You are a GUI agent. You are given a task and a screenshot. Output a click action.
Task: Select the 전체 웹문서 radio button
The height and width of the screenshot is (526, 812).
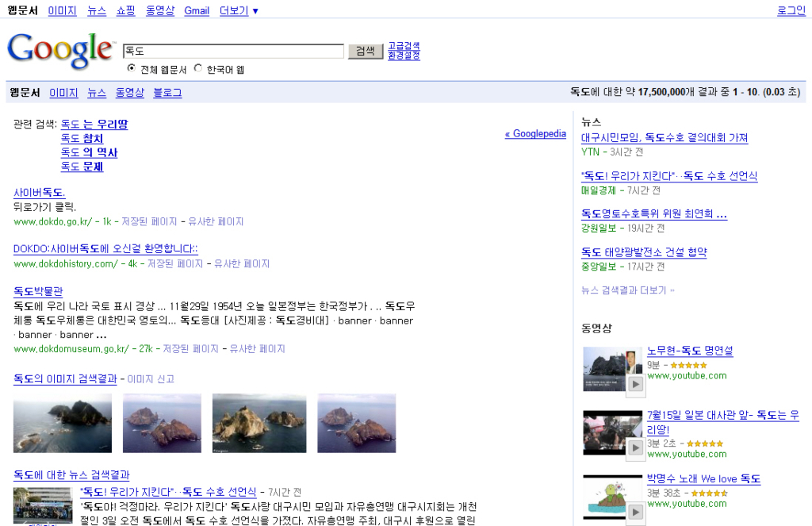point(131,68)
